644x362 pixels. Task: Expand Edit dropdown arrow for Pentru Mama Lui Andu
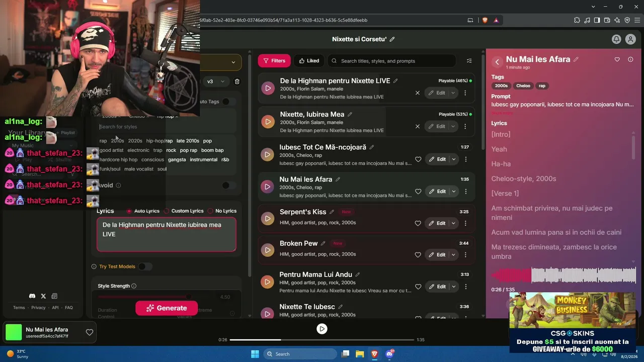(453, 287)
